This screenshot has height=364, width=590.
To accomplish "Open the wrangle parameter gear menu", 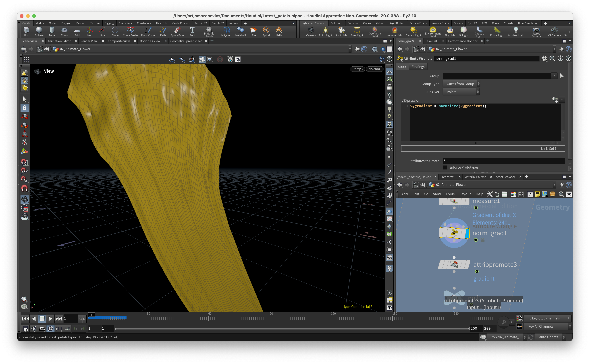I will pos(544,59).
